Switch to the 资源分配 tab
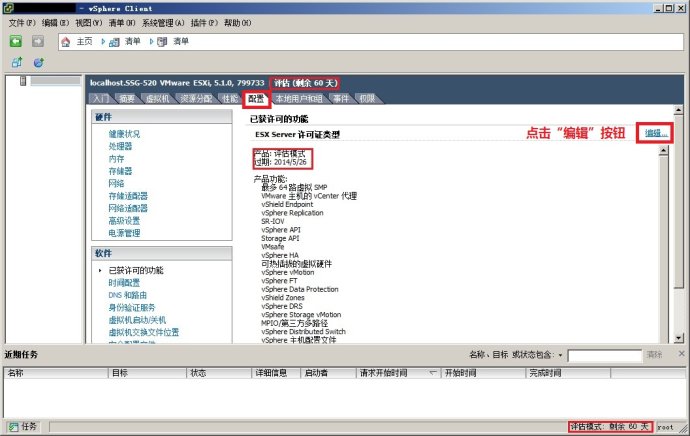Image resolution: width=690 pixels, height=436 pixels. (x=196, y=99)
